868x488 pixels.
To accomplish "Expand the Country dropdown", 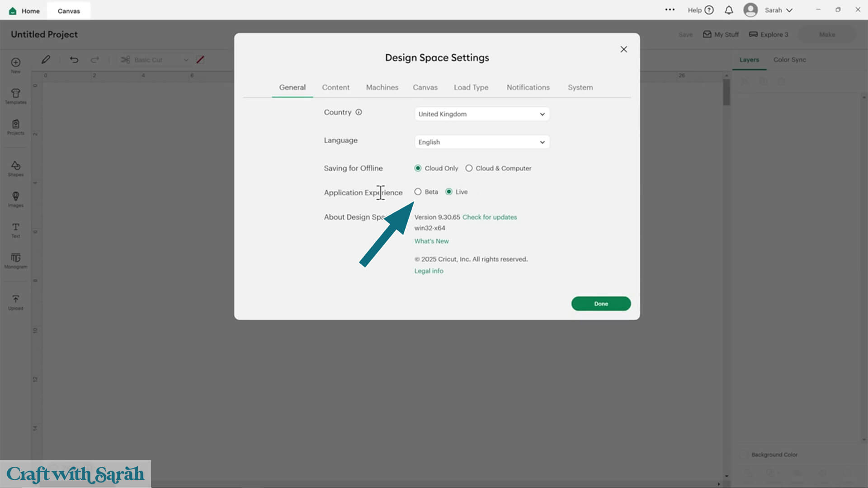I will 481,114.
